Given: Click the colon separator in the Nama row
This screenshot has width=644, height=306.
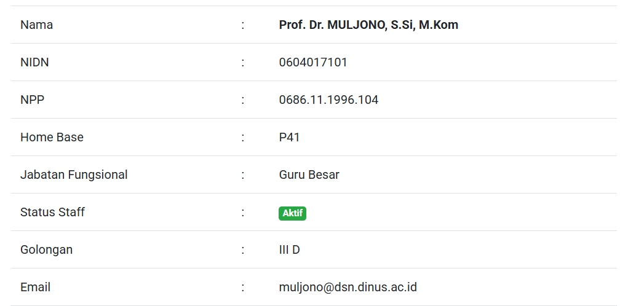Looking at the screenshot, I should tap(243, 25).
